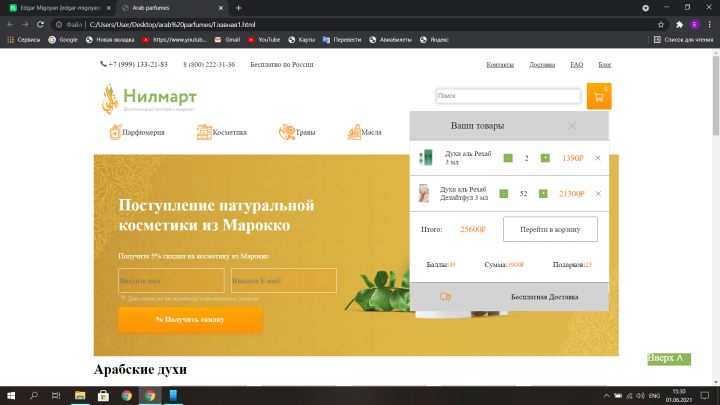
Task: Open the browser extensions puzzle icon
Action: (680, 25)
